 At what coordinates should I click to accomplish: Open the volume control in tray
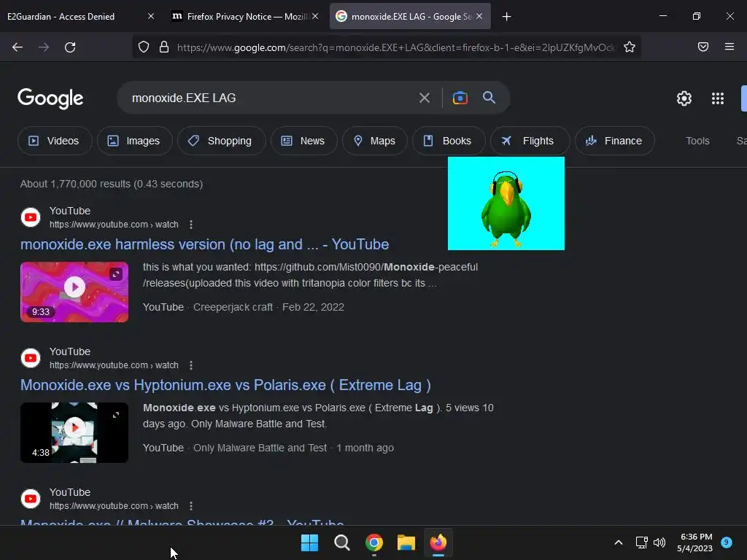[x=659, y=542]
